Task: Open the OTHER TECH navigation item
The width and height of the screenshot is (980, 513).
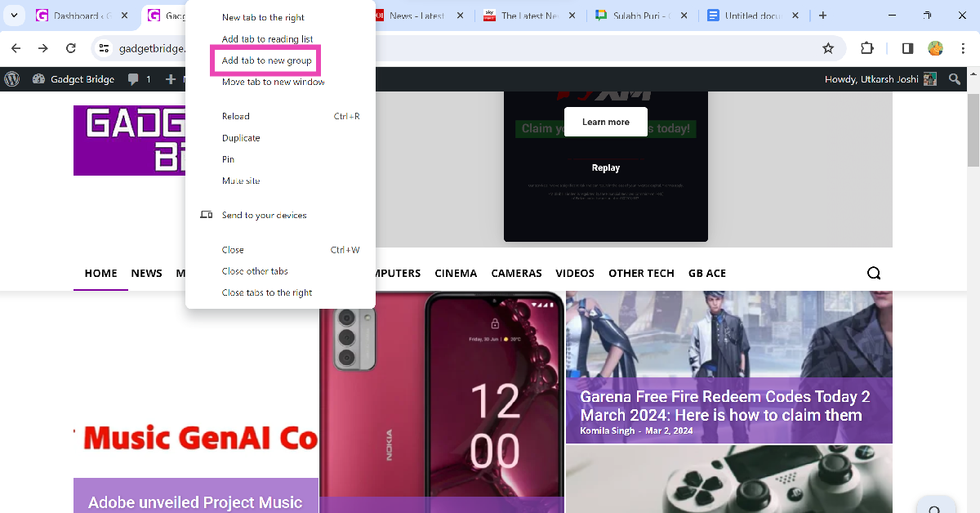Action: pos(641,273)
